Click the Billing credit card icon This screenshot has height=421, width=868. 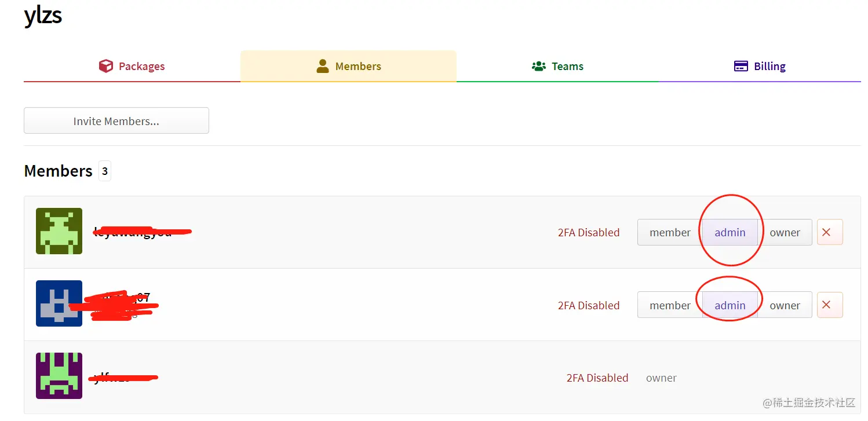741,66
